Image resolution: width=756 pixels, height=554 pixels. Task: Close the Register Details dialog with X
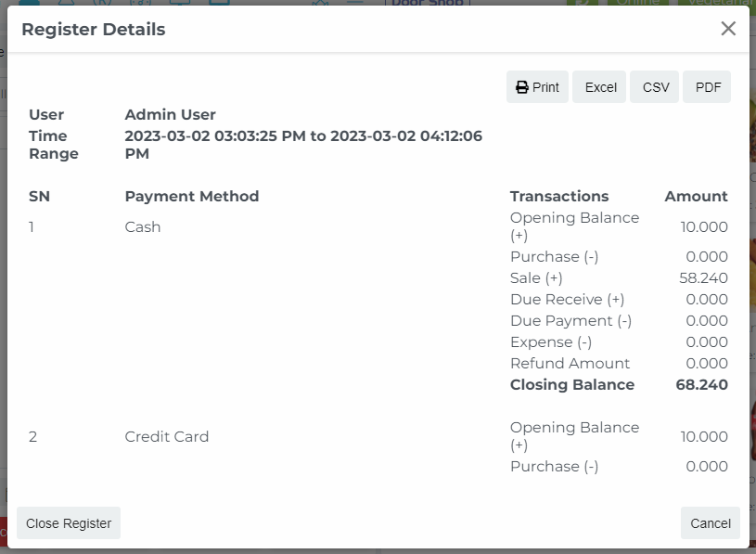tap(728, 29)
